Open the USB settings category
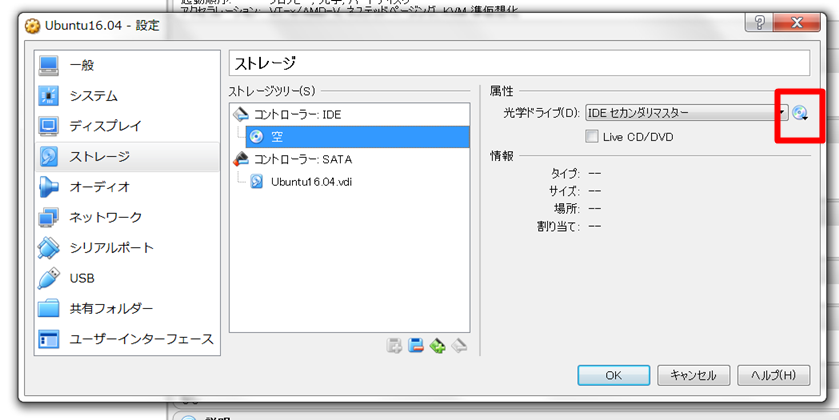This screenshot has height=420, width=839. point(127,278)
